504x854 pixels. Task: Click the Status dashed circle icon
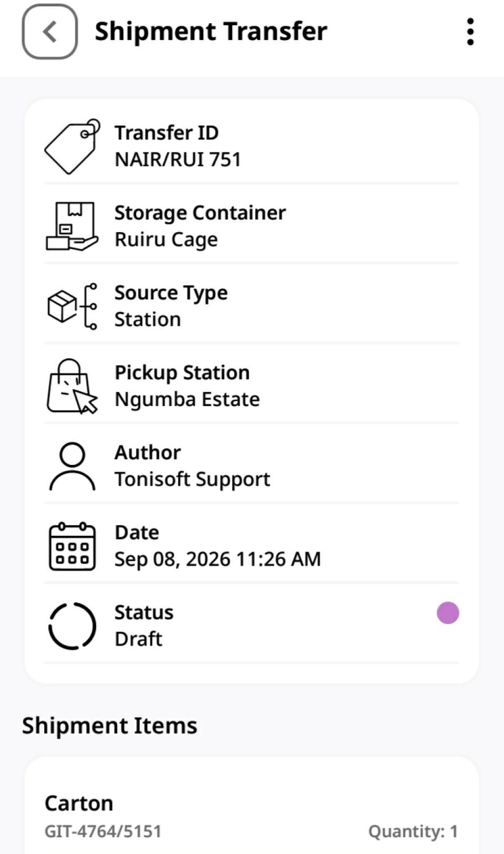(x=72, y=626)
